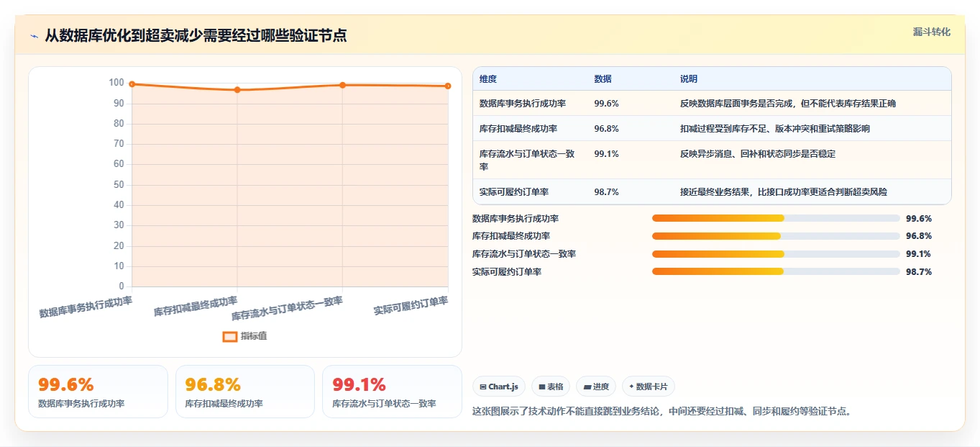
Task: Click the 96.8% yellow stat card
Action: coord(245,392)
